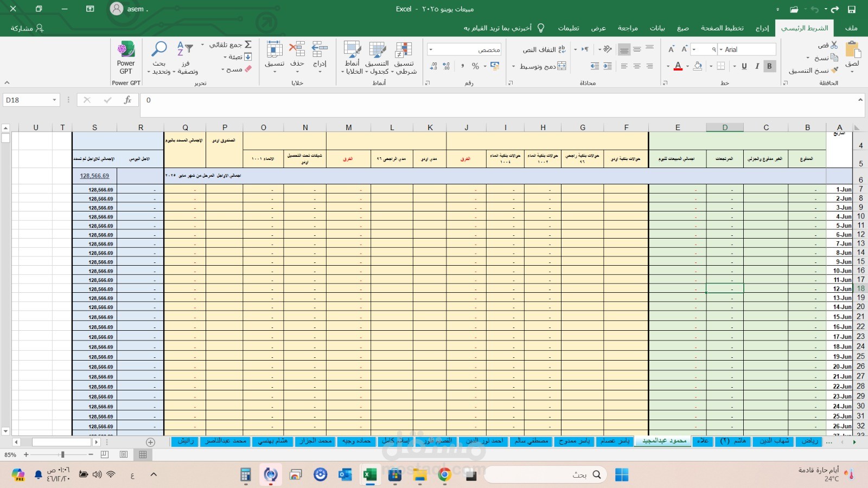Screen dimensions: 868x488
Task: Click the insert function fx button
Action: [127, 100]
